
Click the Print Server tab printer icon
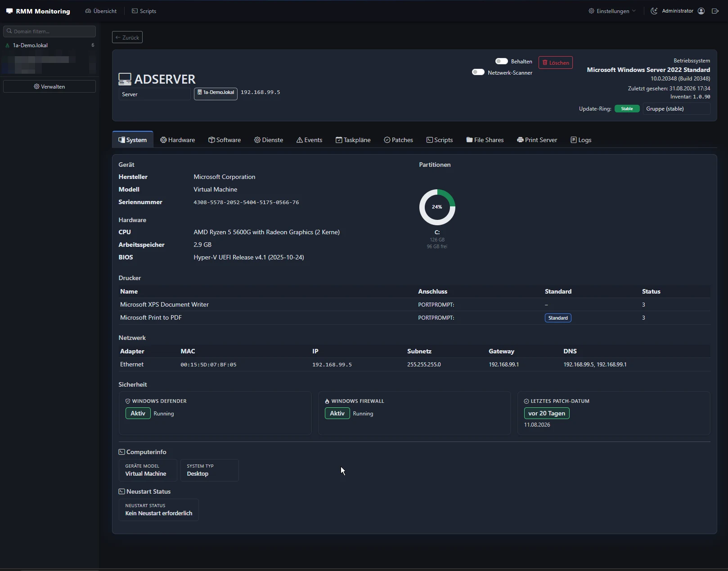pos(520,140)
